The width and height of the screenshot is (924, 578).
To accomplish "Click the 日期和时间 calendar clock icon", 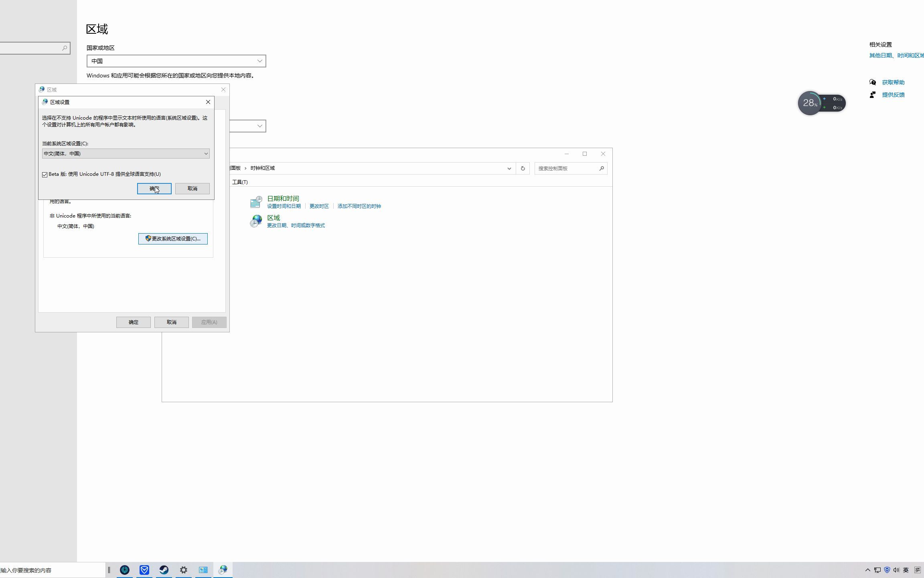I will (x=256, y=202).
